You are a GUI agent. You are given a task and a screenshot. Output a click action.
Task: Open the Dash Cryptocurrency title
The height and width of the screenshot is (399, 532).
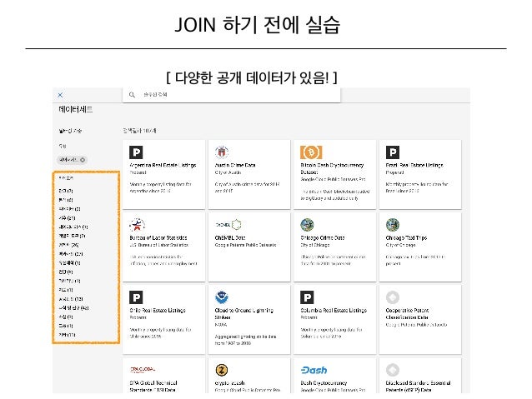[324, 383]
